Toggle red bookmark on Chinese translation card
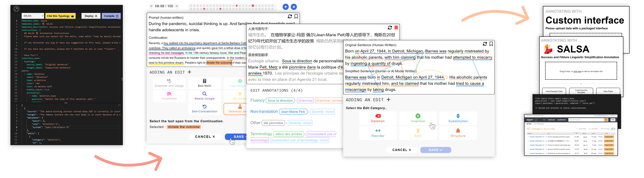The image size is (644, 178). (396, 28)
